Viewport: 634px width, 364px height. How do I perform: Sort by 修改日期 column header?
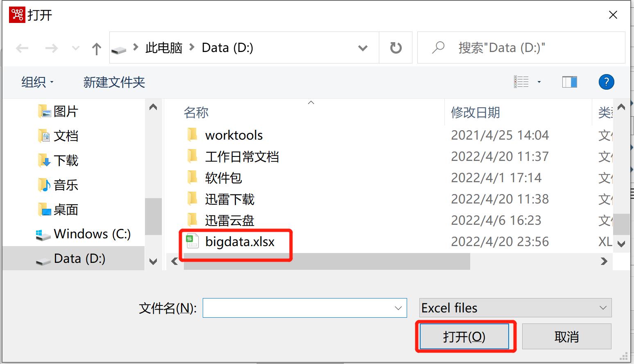click(475, 112)
